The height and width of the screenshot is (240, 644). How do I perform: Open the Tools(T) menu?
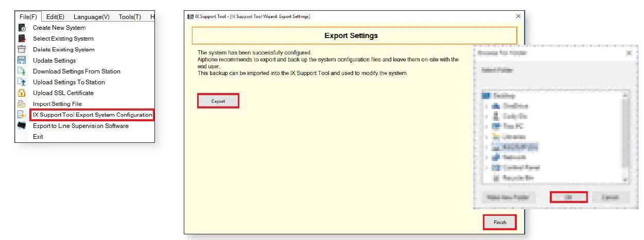130,17
